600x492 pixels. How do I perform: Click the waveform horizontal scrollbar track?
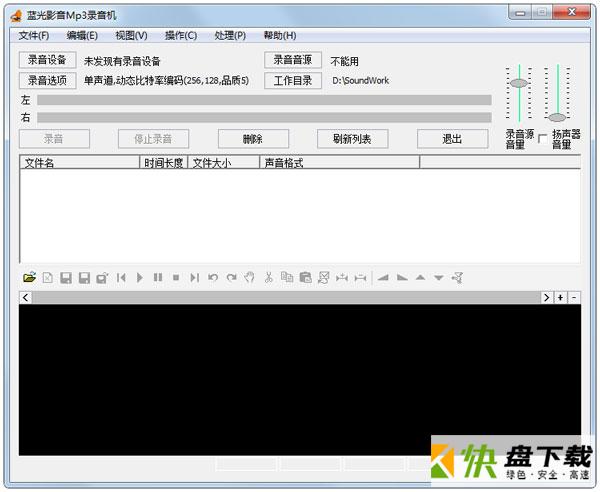(x=286, y=297)
